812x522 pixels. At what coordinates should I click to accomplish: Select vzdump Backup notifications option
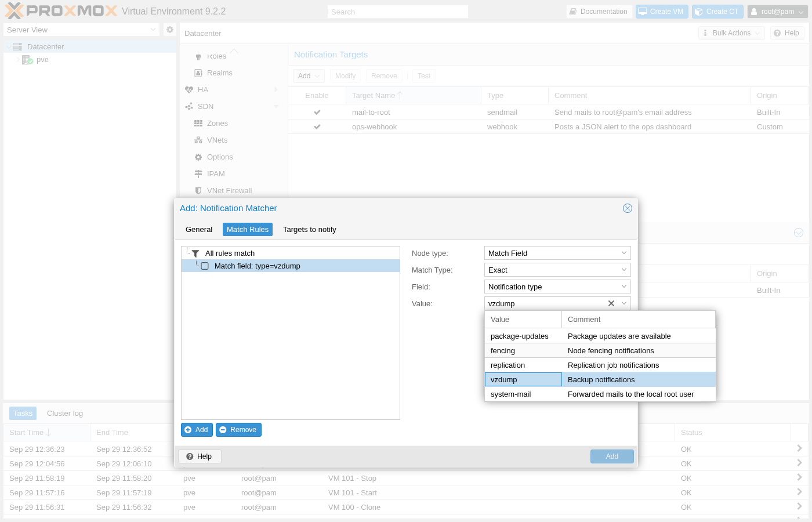(600, 380)
